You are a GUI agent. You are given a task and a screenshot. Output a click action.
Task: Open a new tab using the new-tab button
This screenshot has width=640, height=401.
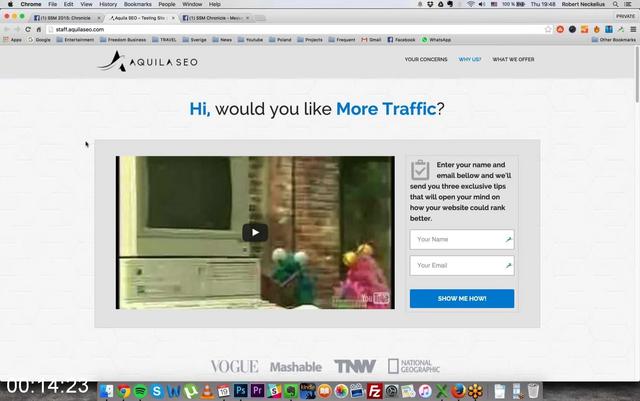click(x=260, y=18)
